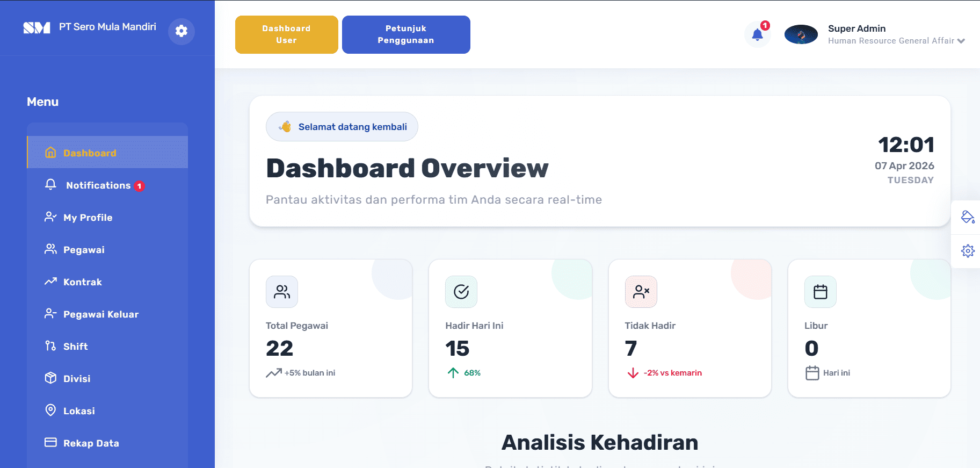Open the notification bell in the header
This screenshot has height=468, width=980.
tap(757, 35)
